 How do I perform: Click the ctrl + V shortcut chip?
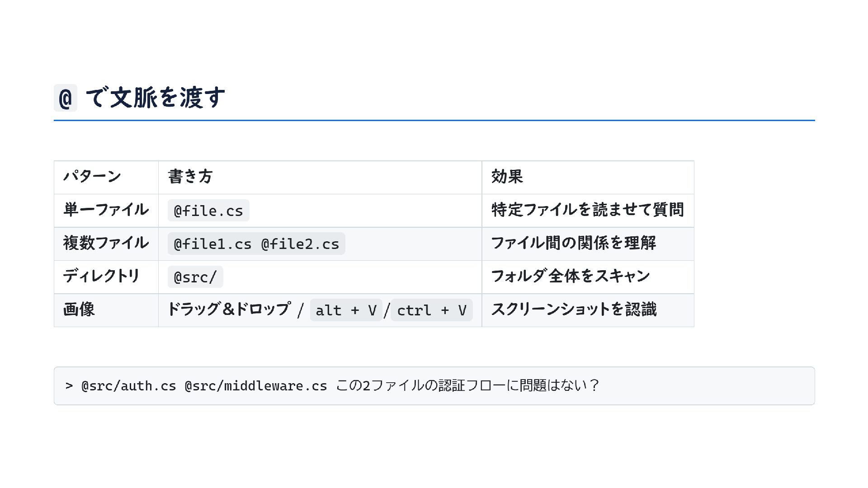pos(431,310)
